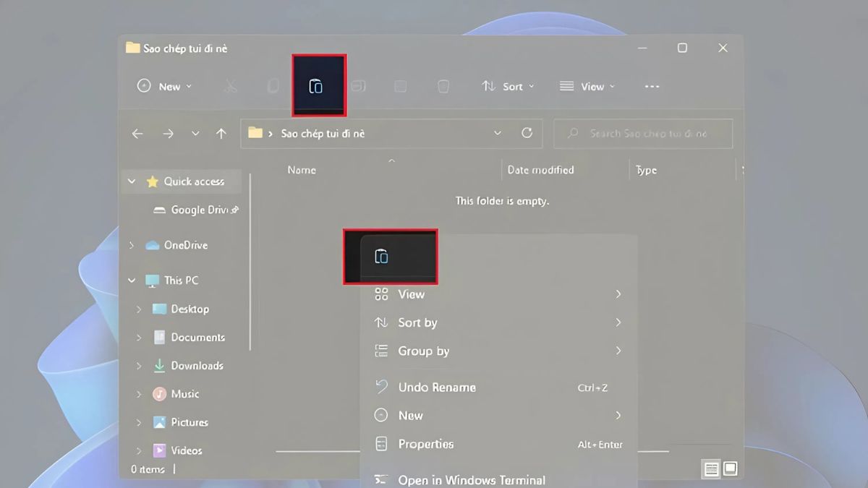Click the Quick access star icon
This screenshot has height=488, width=868.
pyautogui.click(x=152, y=181)
